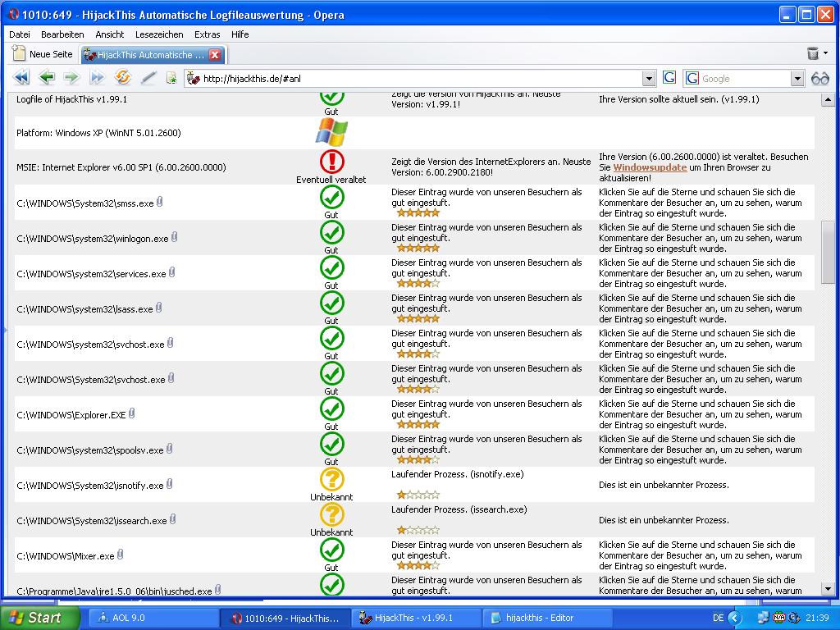Image resolution: width=840 pixels, height=630 pixels.
Task: Click the yellow question mark for issearch.exe
Action: coord(332,515)
